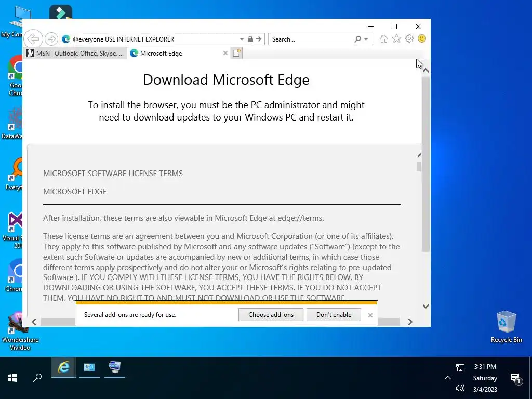Screen dimensions: 532x399
Task: Expand the hidden system tray icons chevron
Action: click(448, 378)
